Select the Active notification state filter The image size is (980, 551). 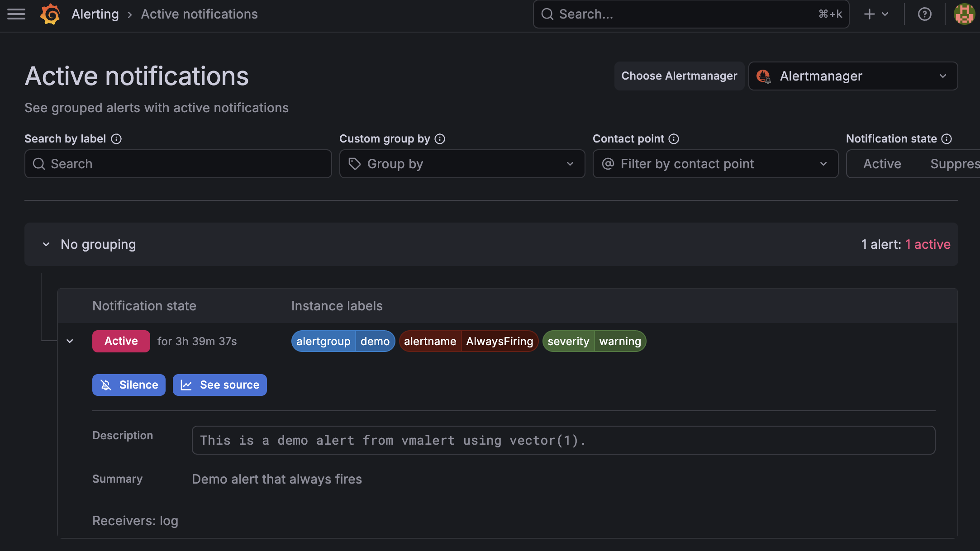[x=882, y=164]
